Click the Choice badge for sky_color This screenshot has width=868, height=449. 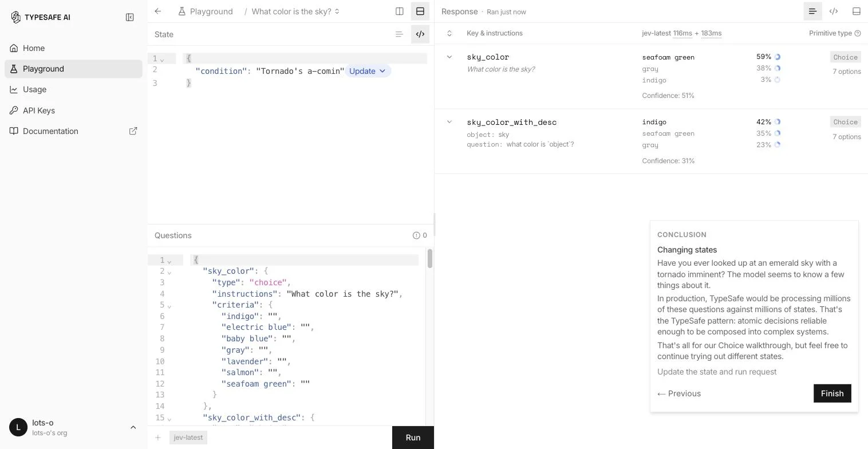[x=846, y=57]
